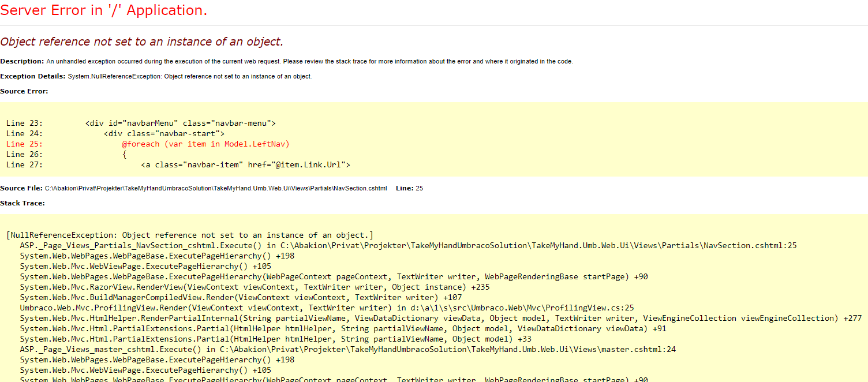Click the "ASP._Page_Views_Partials_NavSection_cshtml.Execute()" stack line
This screenshot has height=382, width=868.
[x=408, y=245]
